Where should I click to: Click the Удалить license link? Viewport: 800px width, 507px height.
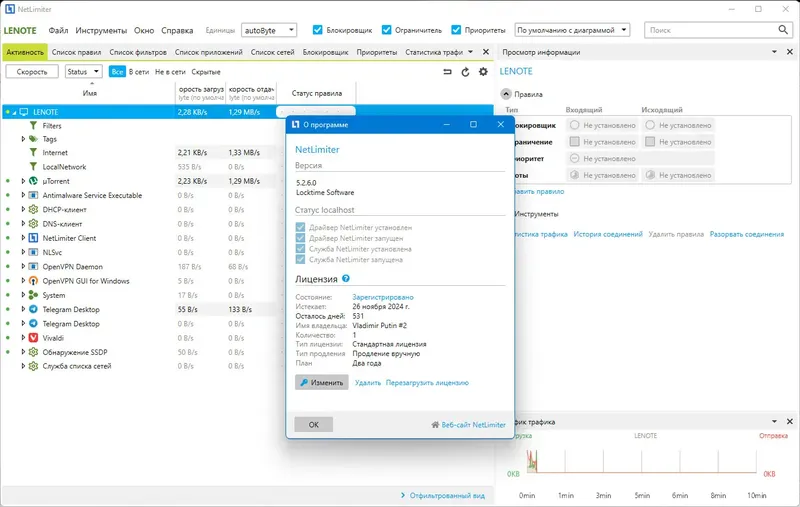pyautogui.click(x=368, y=383)
